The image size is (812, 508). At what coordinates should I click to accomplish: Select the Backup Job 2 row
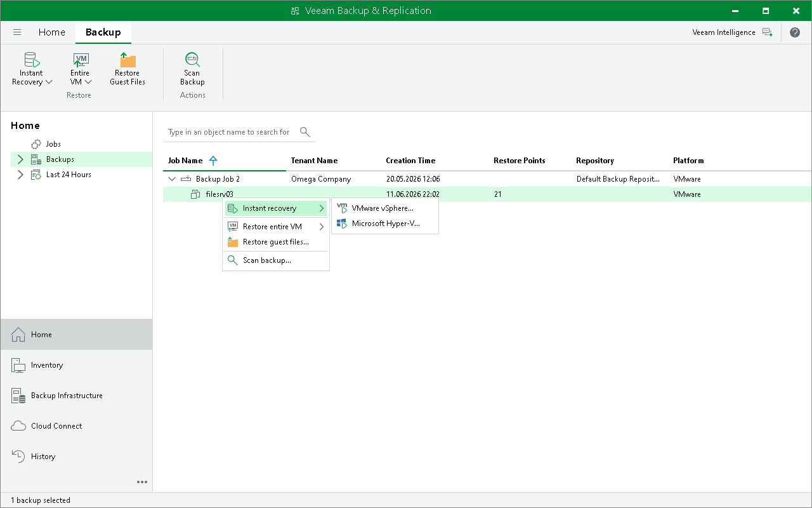pos(487,179)
